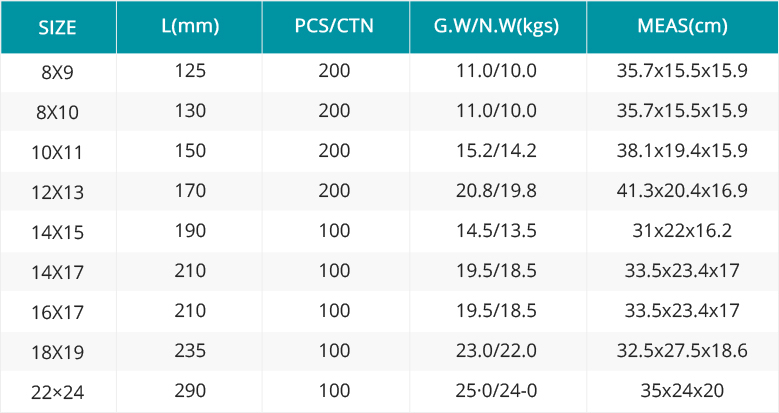Click the 20.8/19.8 weight value

point(496,190)
